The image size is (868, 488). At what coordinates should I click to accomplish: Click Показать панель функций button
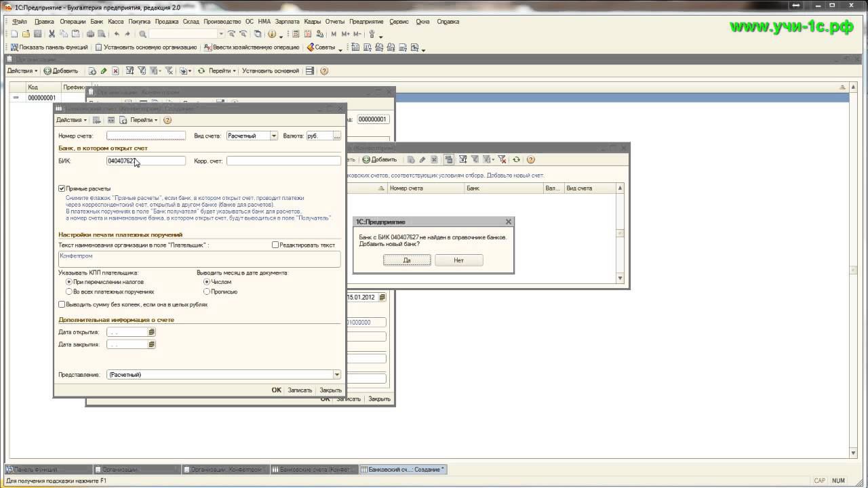click(49, 47)
